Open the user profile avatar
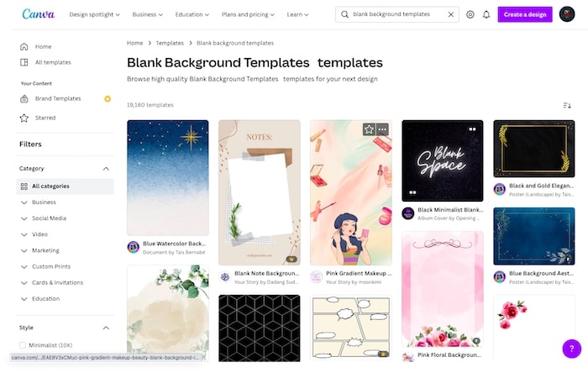This screenshot has width=588, height=373. pos(567,14)
